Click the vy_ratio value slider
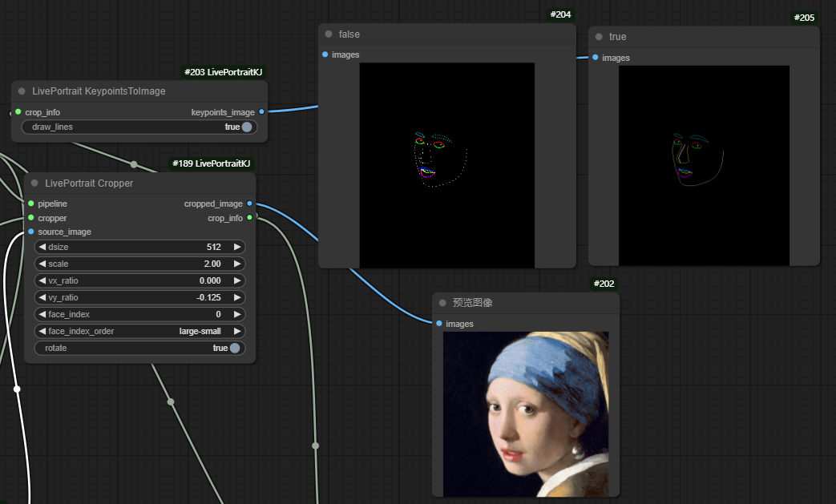Viewport: 836px width, 504px height. (139, 297)
